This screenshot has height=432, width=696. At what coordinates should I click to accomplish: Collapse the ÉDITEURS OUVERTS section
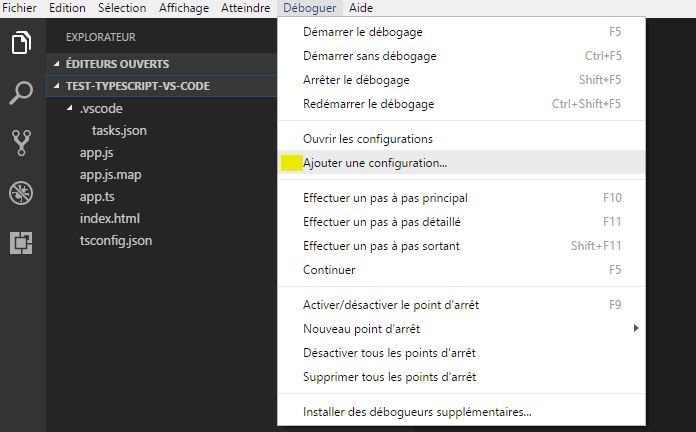[x=56, y=64]
